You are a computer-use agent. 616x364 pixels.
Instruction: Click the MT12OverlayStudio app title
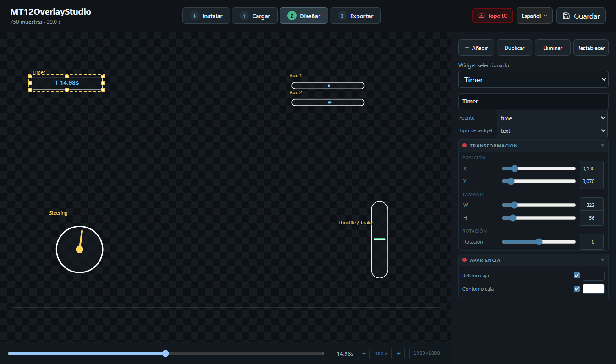coord(50,12)
